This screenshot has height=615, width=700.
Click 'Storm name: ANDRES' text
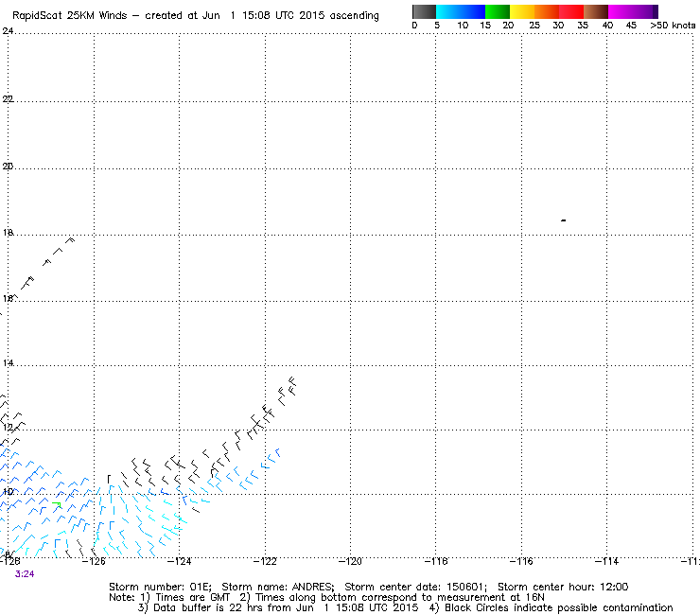point(278,587)
